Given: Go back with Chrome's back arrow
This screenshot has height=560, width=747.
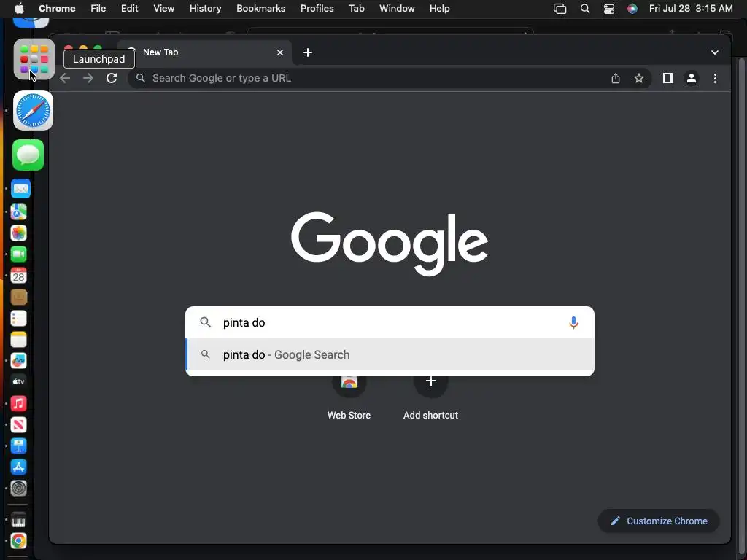Looking at the screenshot, I should coord(65,78).
